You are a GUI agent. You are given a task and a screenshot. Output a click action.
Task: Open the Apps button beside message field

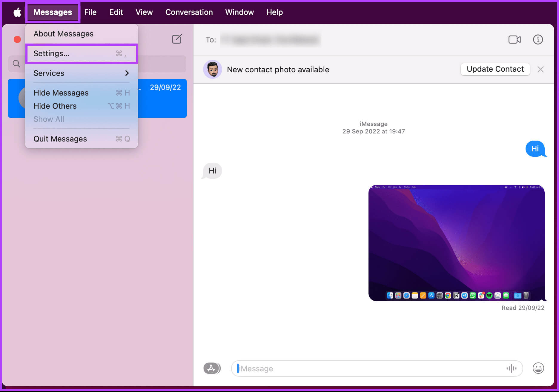[212, 368]
